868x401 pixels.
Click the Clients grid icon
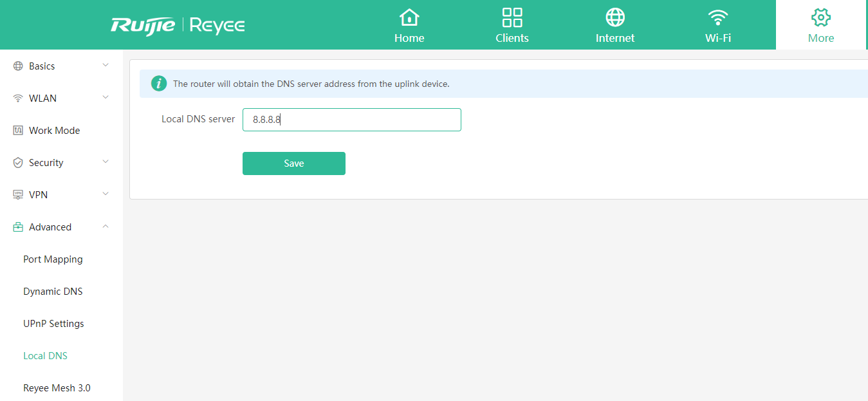pyautogui.click(x=512, y=17)
